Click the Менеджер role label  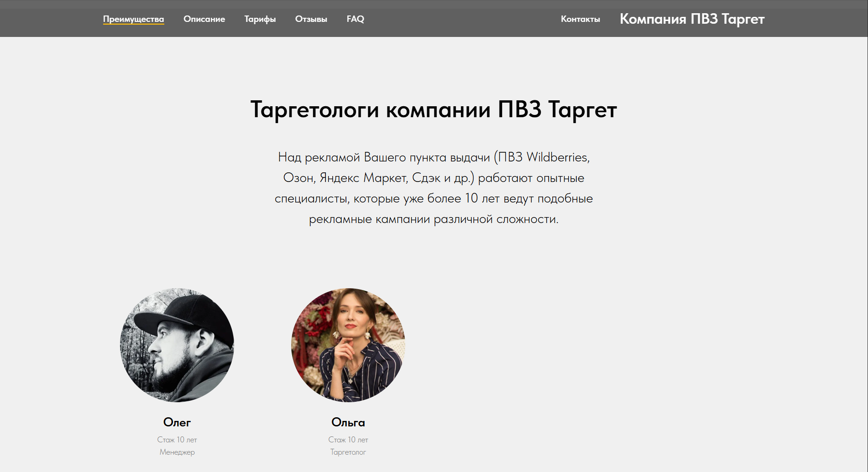tap(177, 452)
